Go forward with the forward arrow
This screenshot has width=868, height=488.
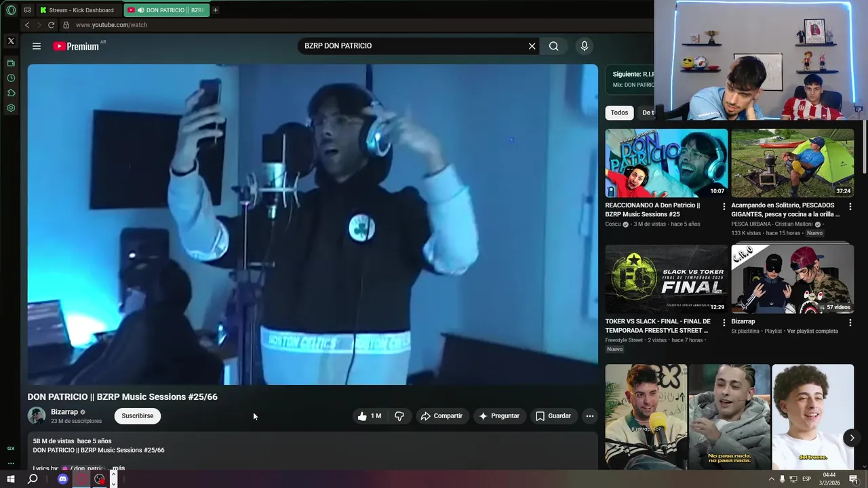[x=39, y=25]
